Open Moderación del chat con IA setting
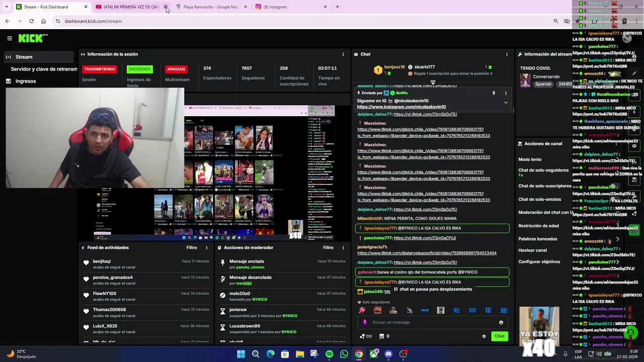 [x=546, y=213]
